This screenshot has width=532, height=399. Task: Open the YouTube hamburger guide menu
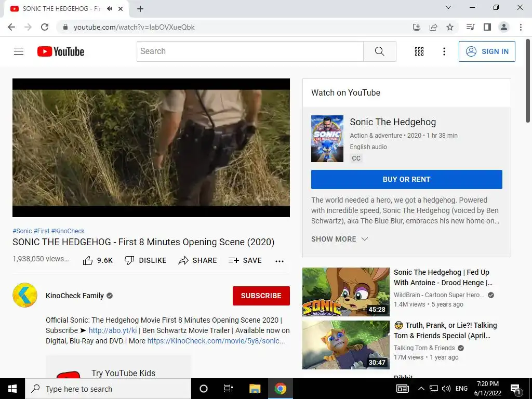pos(19,51)
